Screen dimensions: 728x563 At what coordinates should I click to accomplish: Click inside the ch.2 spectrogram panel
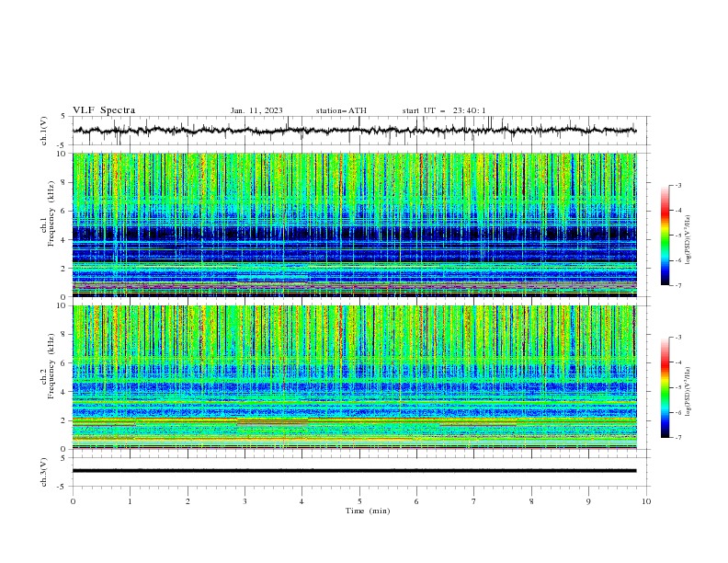tap(355, 377)
